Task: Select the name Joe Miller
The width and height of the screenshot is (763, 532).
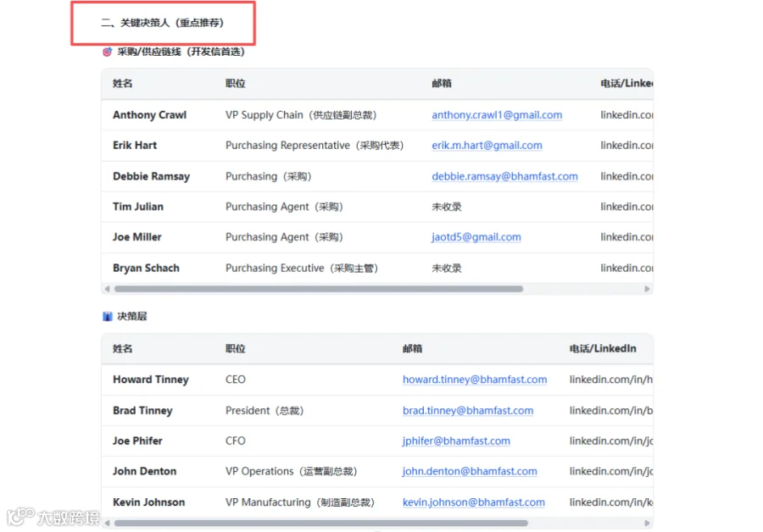Action: [136, 237]
